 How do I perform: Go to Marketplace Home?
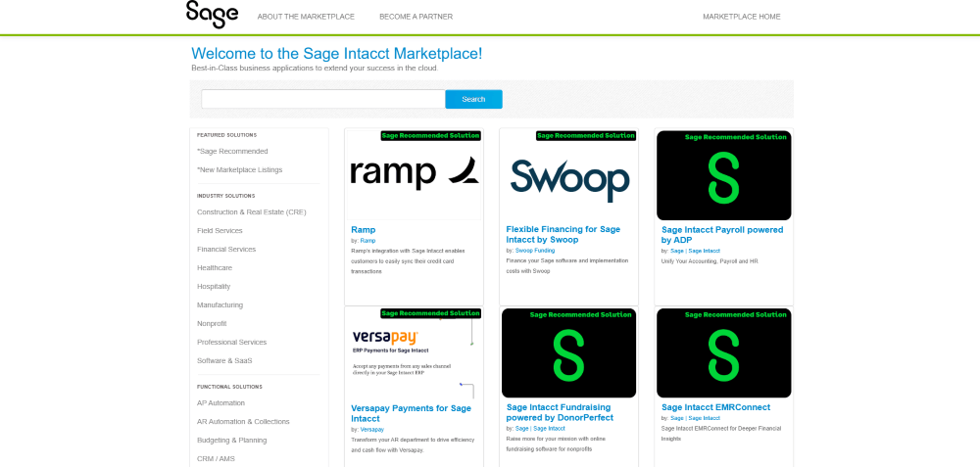(x=741, y=17)
